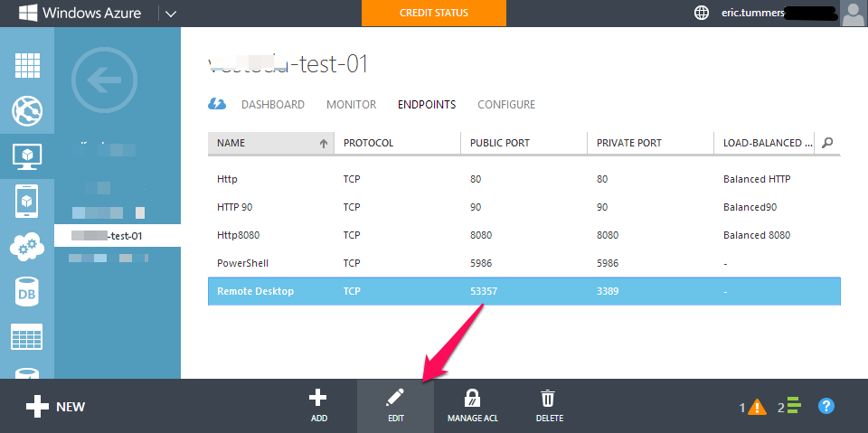The width and height of the screenshot is (868, 433).
Task: Open the Mobile Services phone icon
Action: coord(27,201)
